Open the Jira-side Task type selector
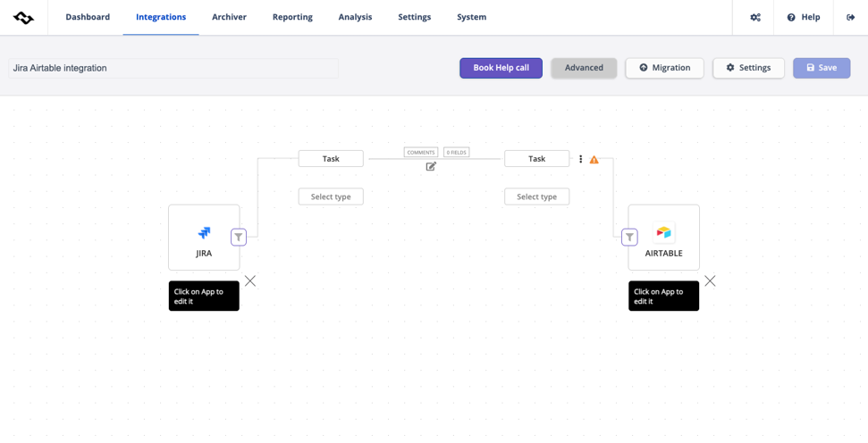Image resolution: width=868 pixels, height=443 pixels. pyautogui.click(x=331, y=159)
